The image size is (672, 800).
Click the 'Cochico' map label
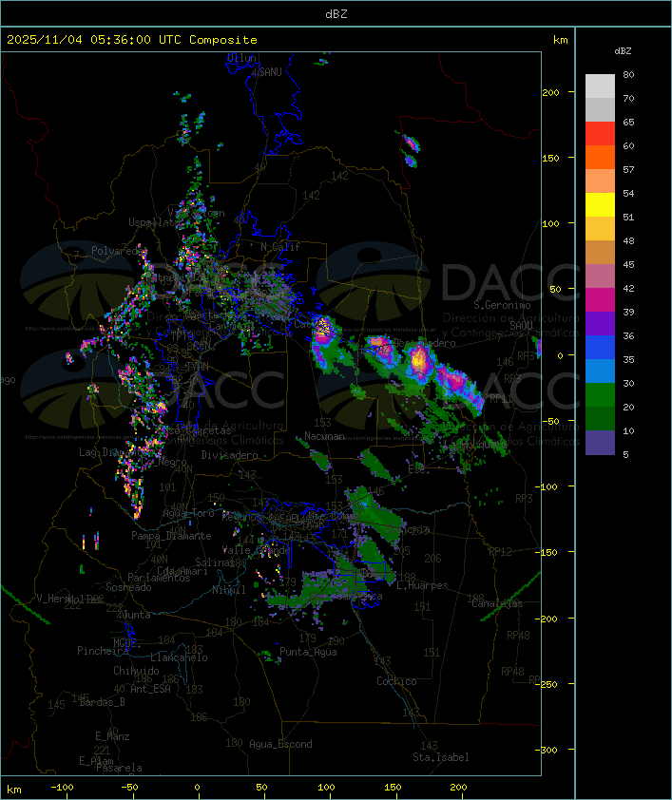coord(396,681)
